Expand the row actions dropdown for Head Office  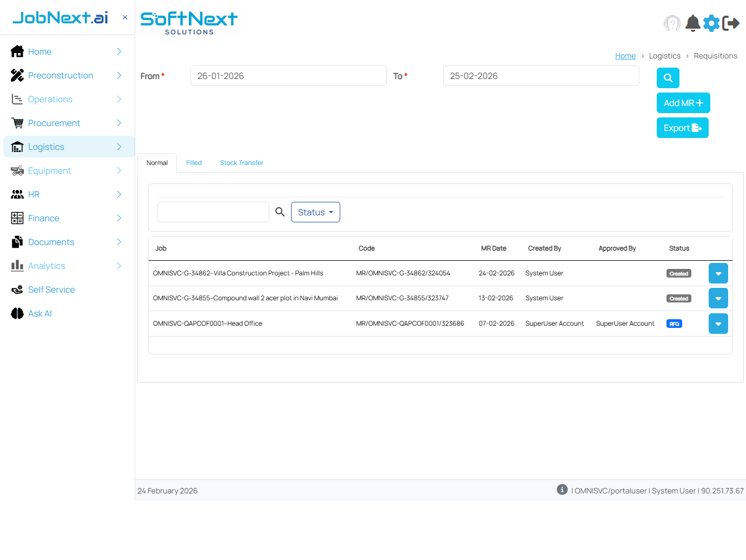tap(718, 323)
